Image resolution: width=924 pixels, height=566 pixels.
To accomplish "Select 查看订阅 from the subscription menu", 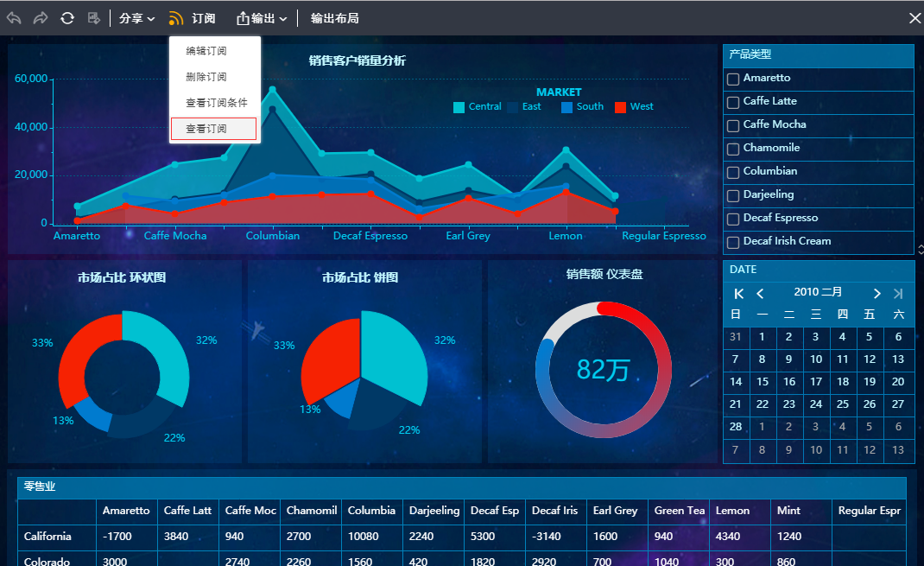I will 214,129.
